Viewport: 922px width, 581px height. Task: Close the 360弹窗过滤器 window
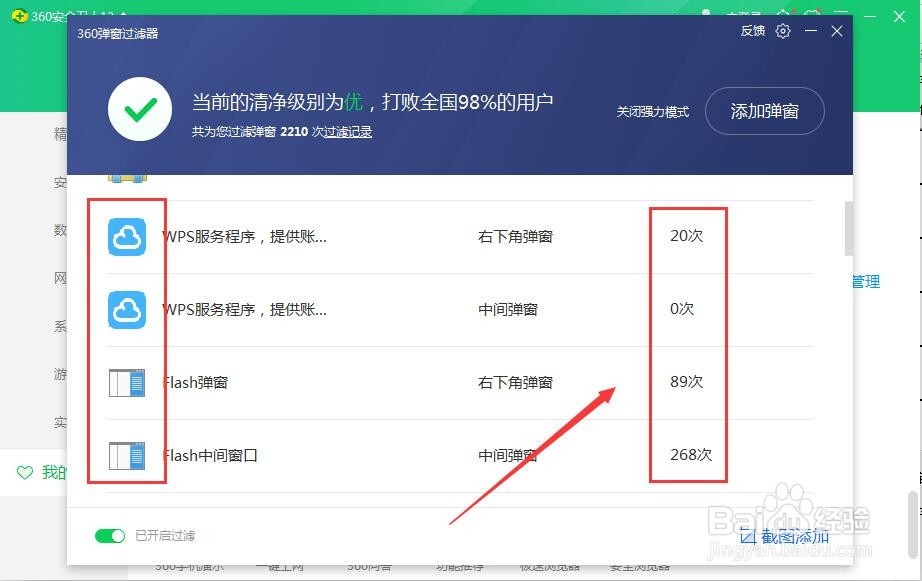[x=837, y=31]
